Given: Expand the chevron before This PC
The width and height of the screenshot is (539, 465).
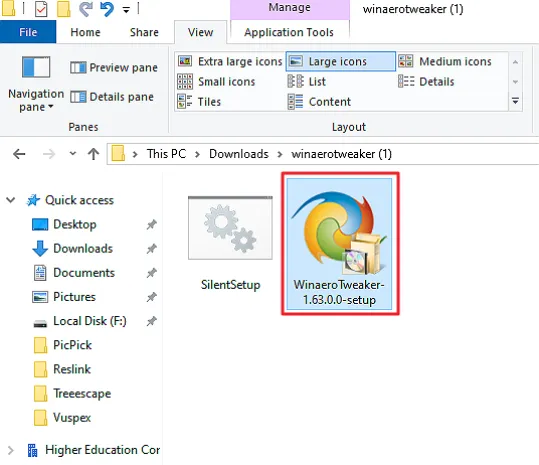Looking at the screenshot, I should (135, 154).
